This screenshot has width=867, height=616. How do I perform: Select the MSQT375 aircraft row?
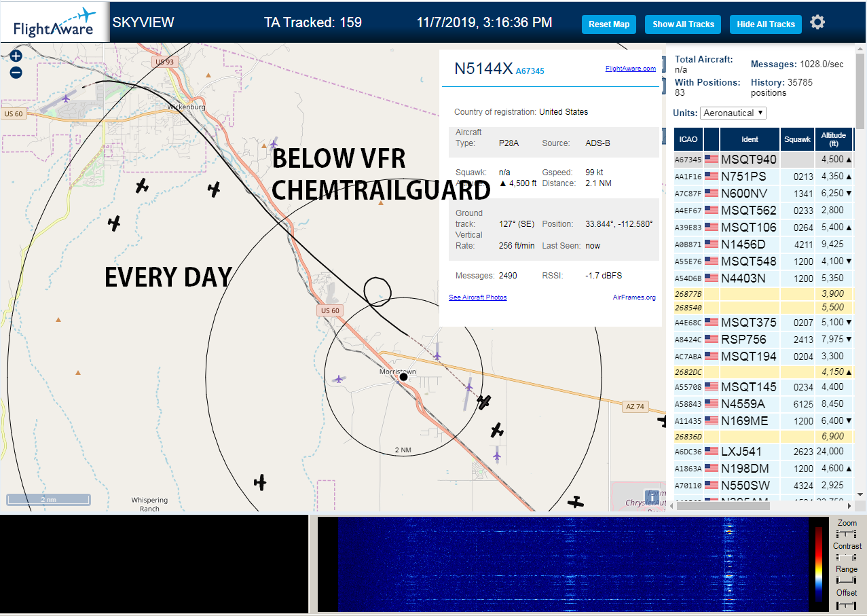[763, 323]
